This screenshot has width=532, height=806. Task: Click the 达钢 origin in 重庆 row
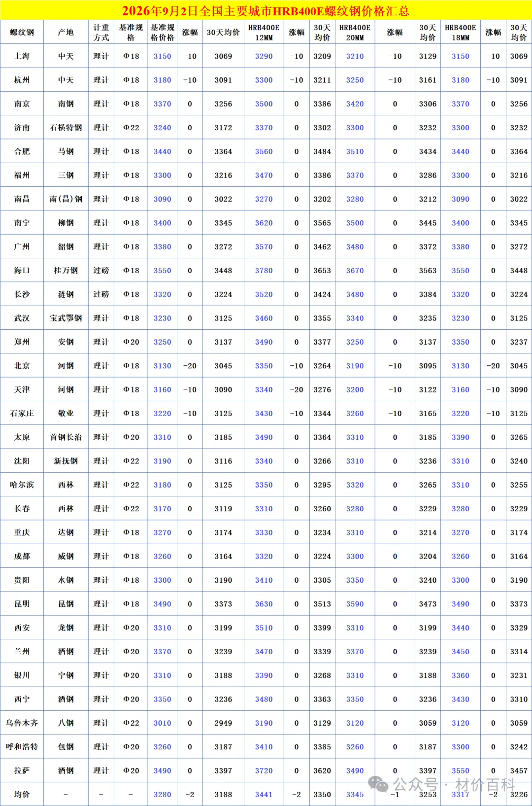tap(66, 532)
